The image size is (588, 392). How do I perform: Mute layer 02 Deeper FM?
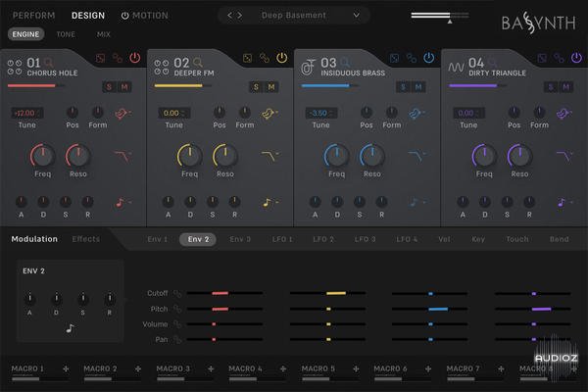pos(271,87)
